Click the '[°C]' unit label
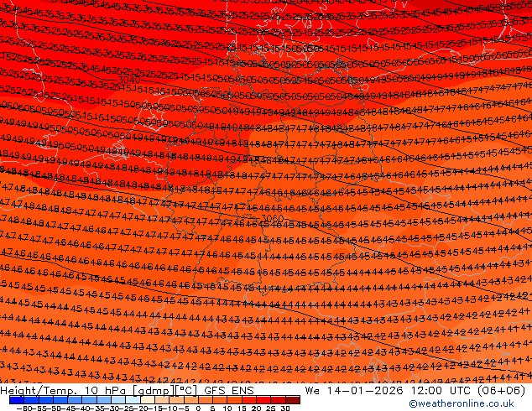The image size is (532, 411). click(x=186, y=391)
